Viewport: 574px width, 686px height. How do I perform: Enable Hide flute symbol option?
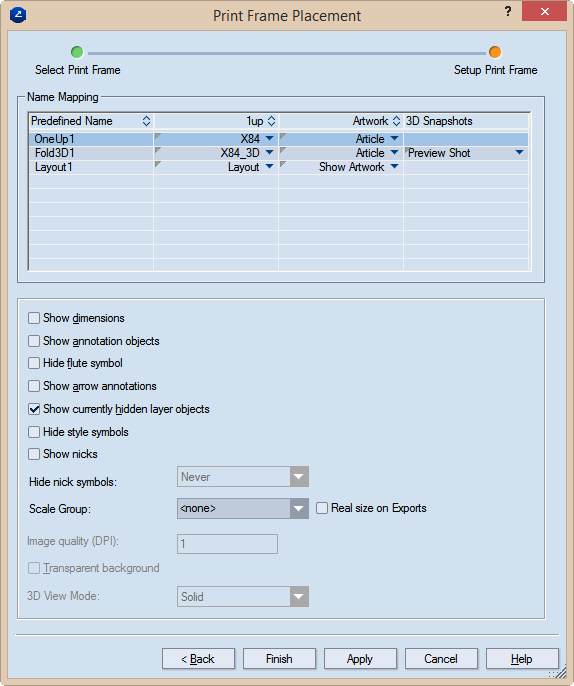(34, 363)
